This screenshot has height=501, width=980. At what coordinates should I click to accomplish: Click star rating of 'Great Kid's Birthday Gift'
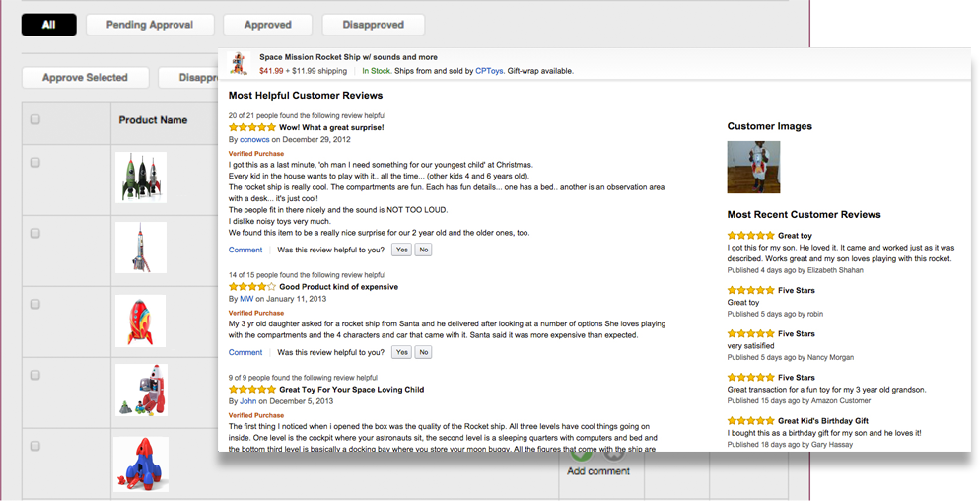[x=750, y=421]
